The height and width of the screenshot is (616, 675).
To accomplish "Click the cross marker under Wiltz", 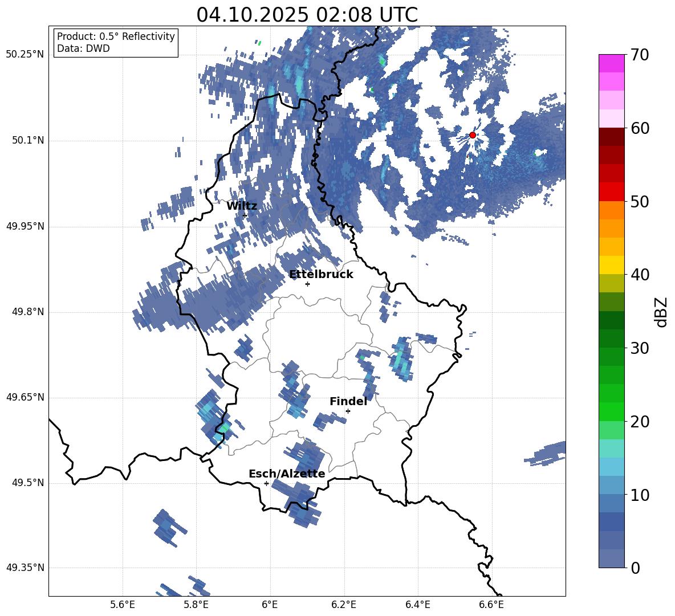I will (x=245, y=215).
